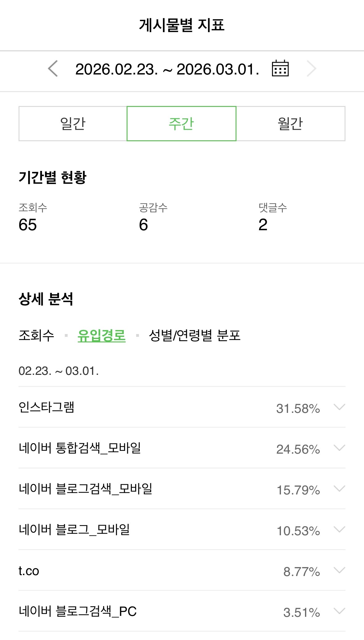Screen dimensions: 364x640
Task: Switch to the 유입경로 analysis tab
Action: pyautogui.click(x=102, y=336)
